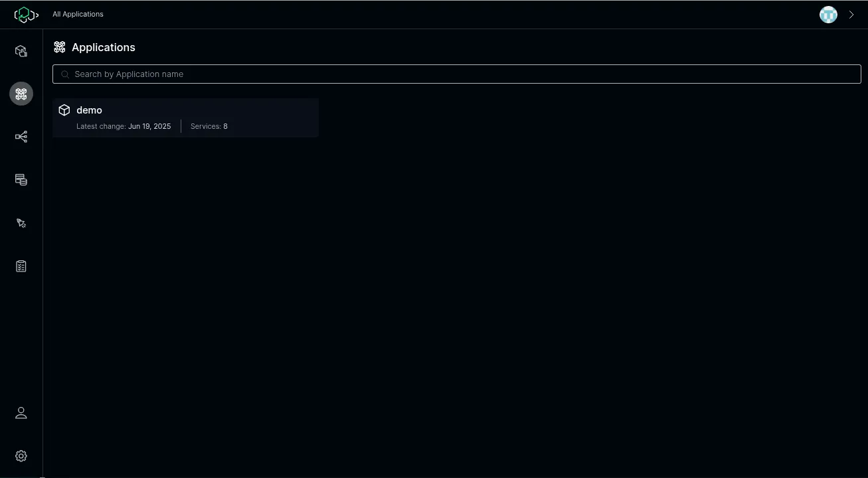Open the database stack sidebar icon
868x478 pixels.
pyautogui.click(x=21, y=180)
